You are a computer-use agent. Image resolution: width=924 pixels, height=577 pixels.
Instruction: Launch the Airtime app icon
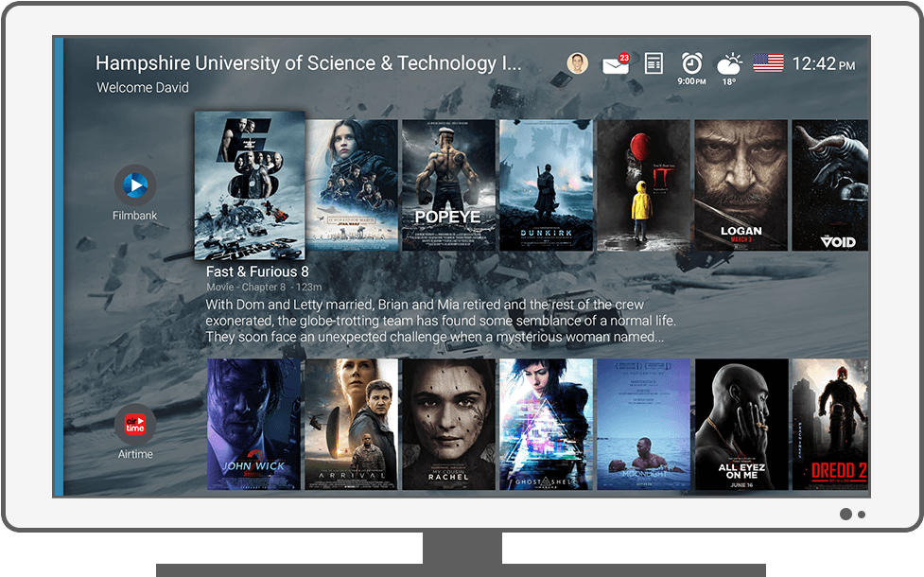pyautogui.click(x=135, y=425)
